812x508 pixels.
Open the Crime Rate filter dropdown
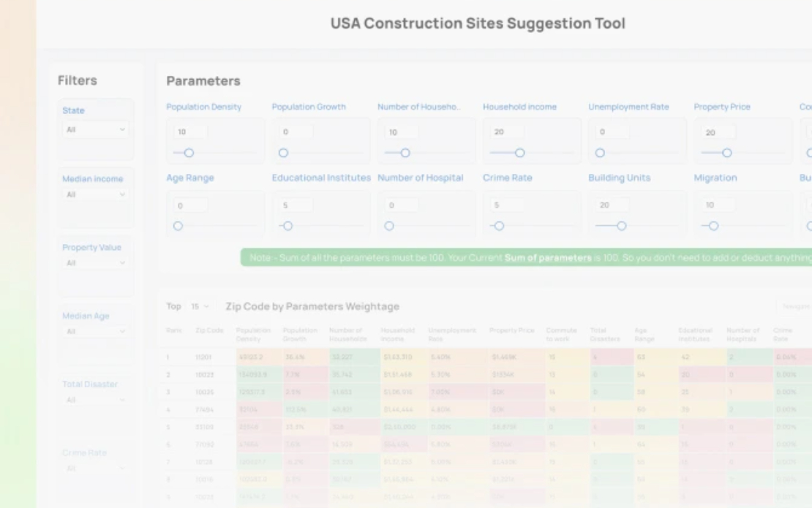95,469
